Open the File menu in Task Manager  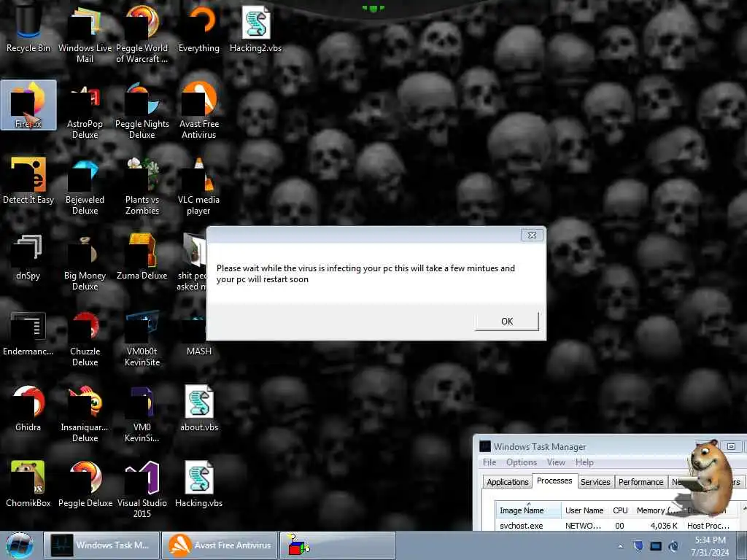click(489, 462)
